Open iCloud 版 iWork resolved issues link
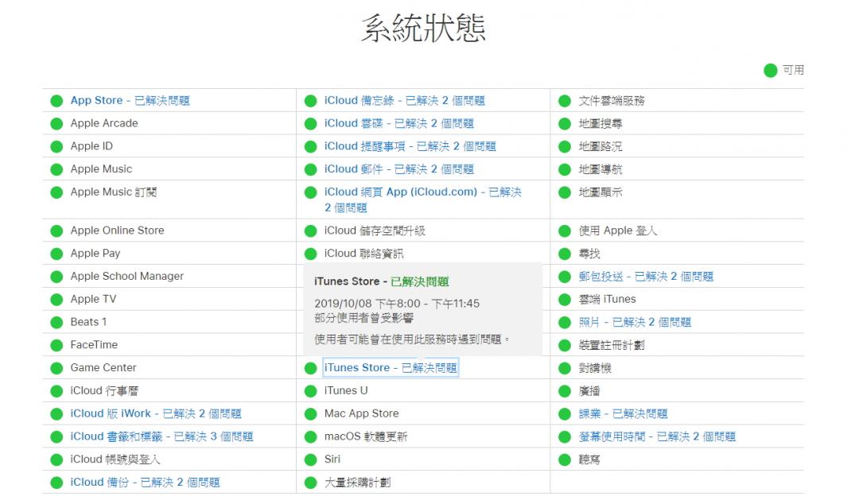The image size is (859, 504). click(155, 413)
